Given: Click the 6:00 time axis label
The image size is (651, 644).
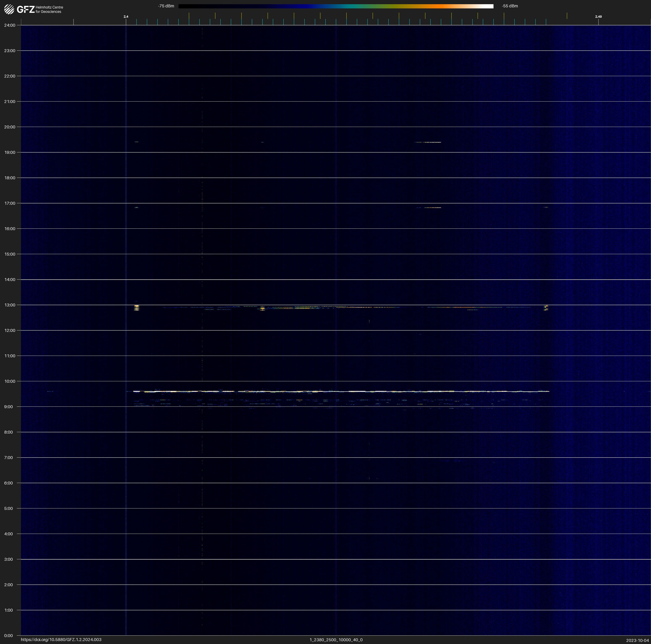Looking at the screenshot, I should (x=8, y=483).
